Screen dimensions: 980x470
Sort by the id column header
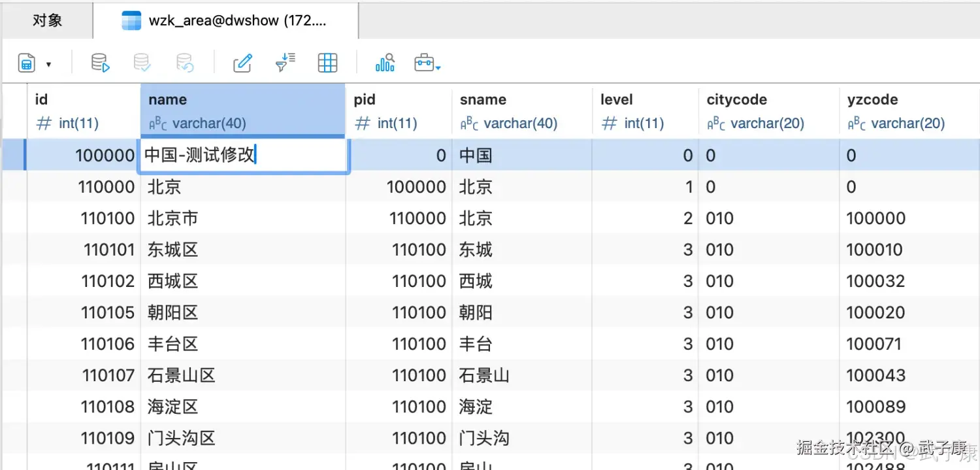pos(41,99)
